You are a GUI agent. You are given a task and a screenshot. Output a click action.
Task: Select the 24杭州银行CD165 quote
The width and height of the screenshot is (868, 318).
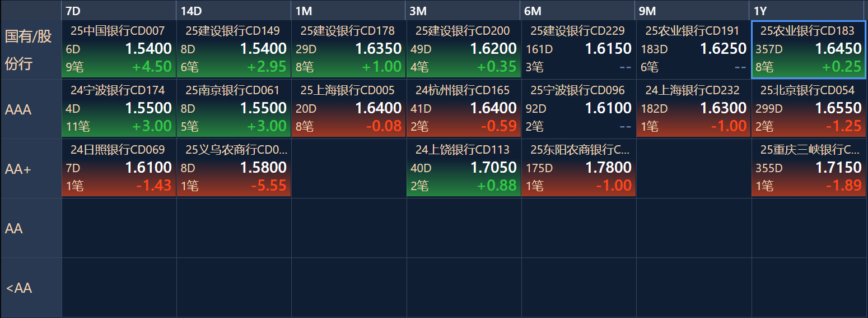tap(464, 109)
